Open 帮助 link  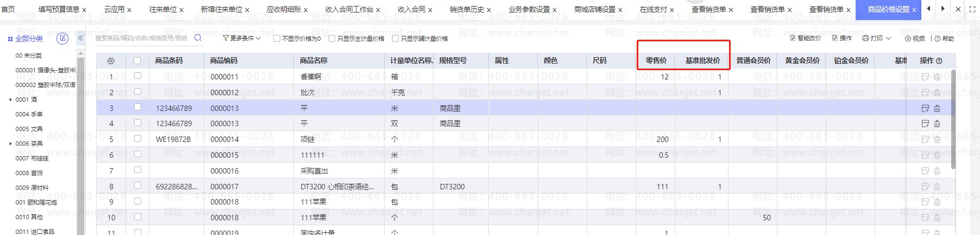(x=945, y=38)
